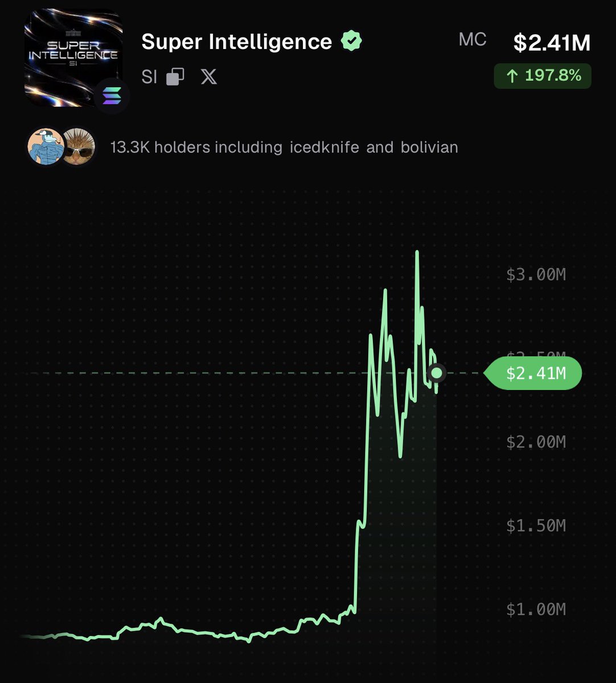616x683 pixels.
Task: Copy the SI token address icon
Action: (175, 77)
